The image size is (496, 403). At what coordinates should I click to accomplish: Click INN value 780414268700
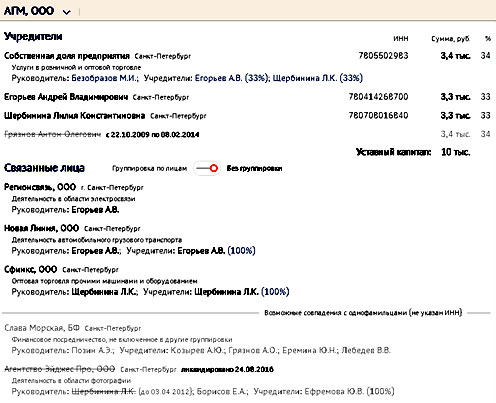click(378, 97)
